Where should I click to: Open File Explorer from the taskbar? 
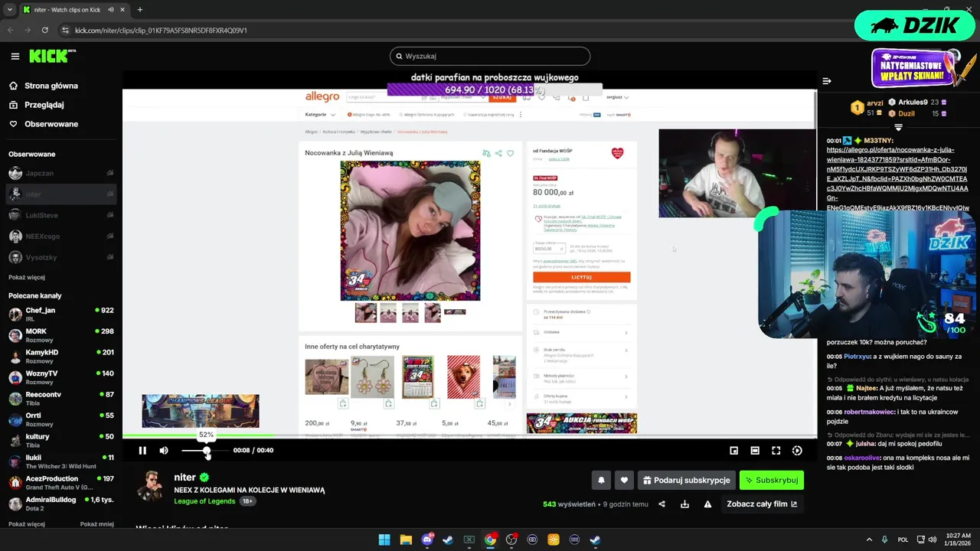pos(406,540)
